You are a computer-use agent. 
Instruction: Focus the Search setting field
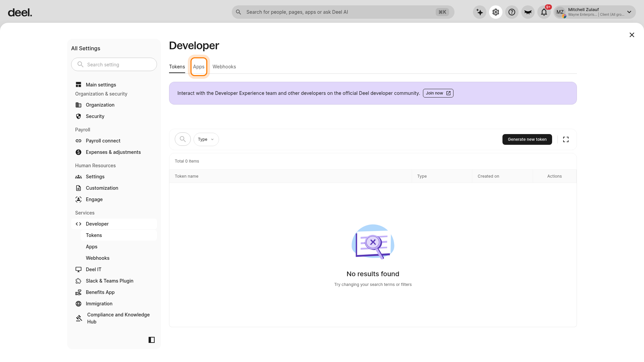(x=114, y=64)
